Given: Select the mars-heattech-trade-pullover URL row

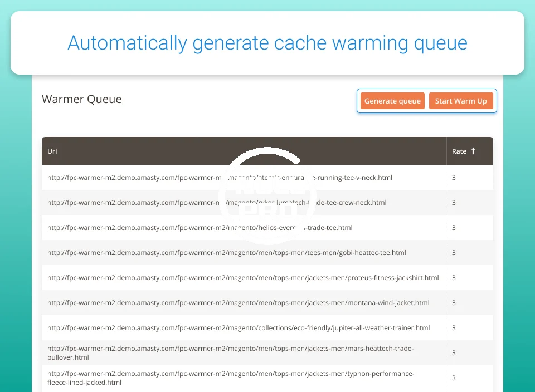Looking at the screenshot, I should (230, 352).
